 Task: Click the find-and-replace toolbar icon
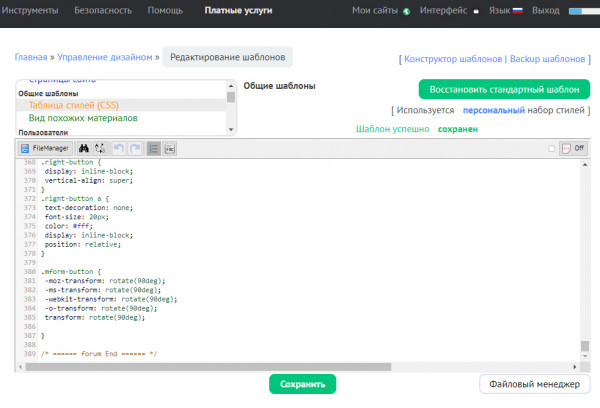pos(100,148)
